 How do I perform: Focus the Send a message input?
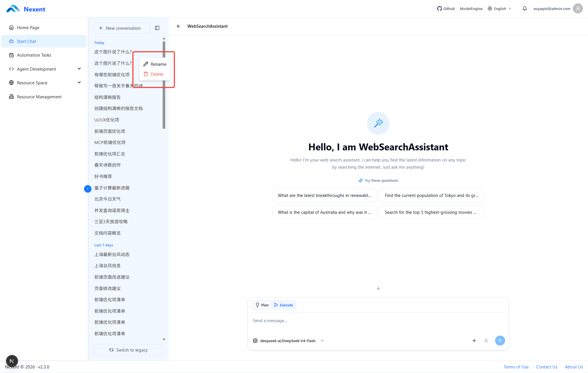378,321
